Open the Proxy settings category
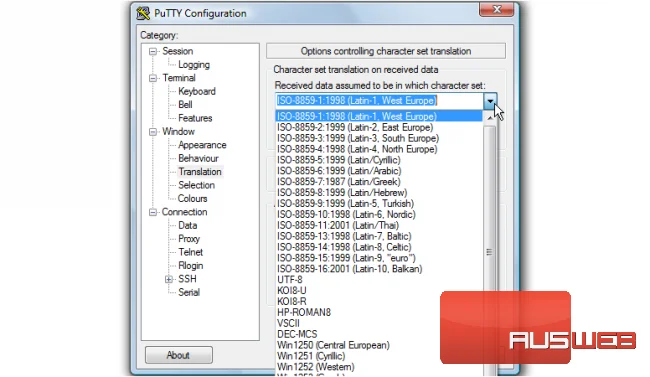Viewport: 650px width, 377px height. click(189, 239)
